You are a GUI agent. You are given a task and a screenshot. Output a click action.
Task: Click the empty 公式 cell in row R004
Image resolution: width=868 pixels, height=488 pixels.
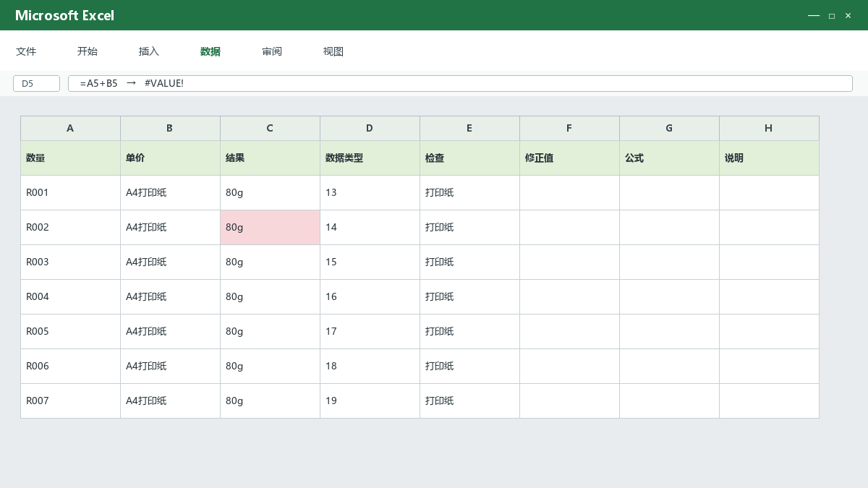[669, 296]
